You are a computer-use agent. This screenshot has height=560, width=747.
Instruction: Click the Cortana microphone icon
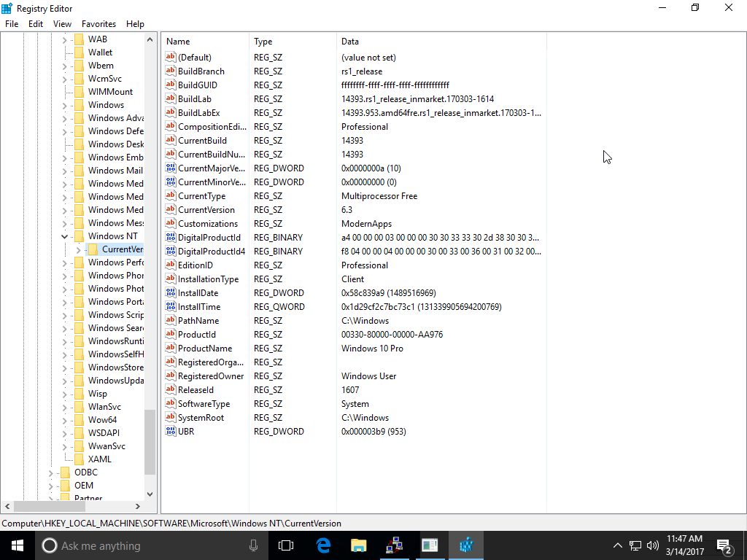[x=253, y=545]
